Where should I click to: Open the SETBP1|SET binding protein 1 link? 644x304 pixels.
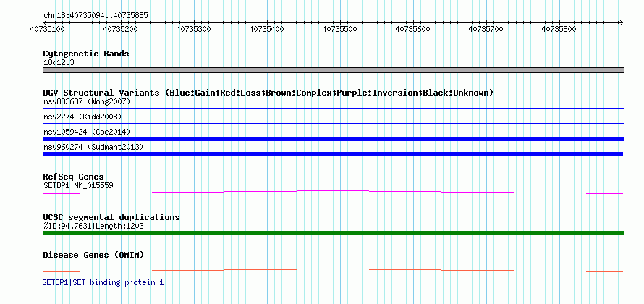[103, 282]
